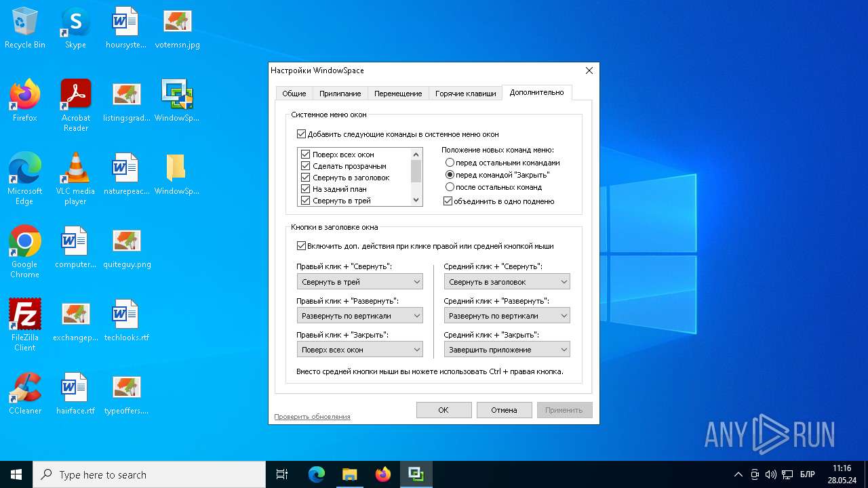This screenshot has height=488, width=868.
Task: Open the clock showing 11:16 in taskbar
Action: [842, 474]
